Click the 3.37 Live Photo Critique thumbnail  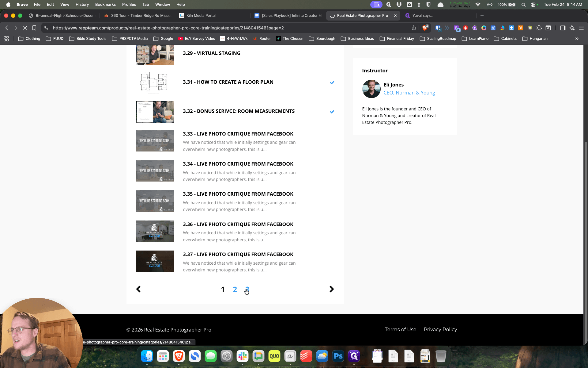[x=155, y=261]
